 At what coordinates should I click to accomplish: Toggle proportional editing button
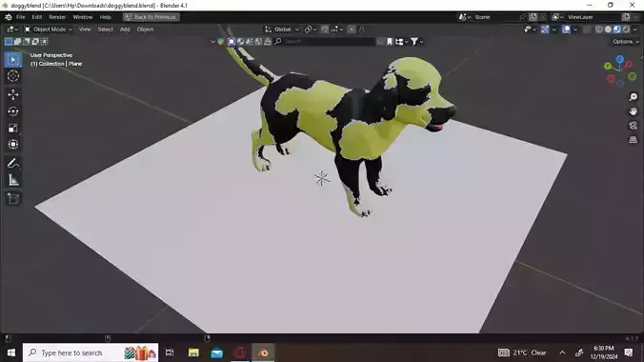352,30
